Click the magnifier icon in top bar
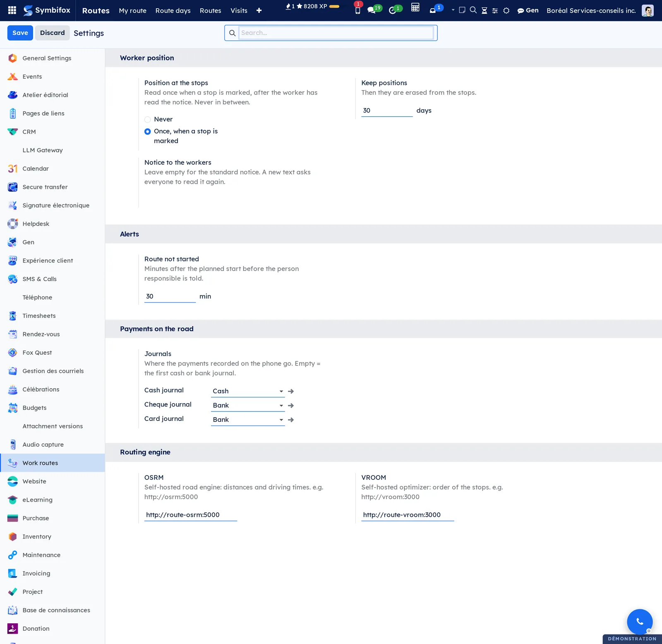 [x=473, y=10]
